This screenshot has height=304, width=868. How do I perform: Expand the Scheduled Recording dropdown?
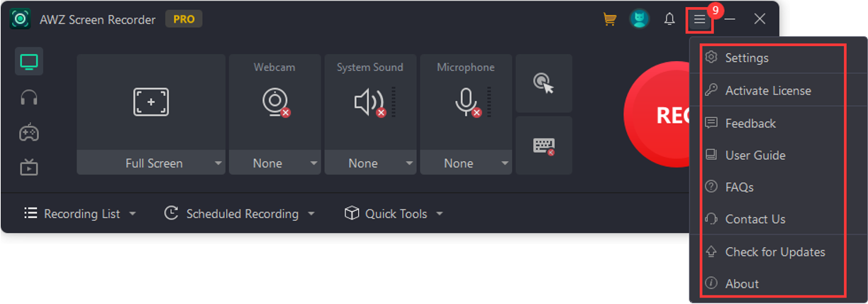(x=239, y=213)
